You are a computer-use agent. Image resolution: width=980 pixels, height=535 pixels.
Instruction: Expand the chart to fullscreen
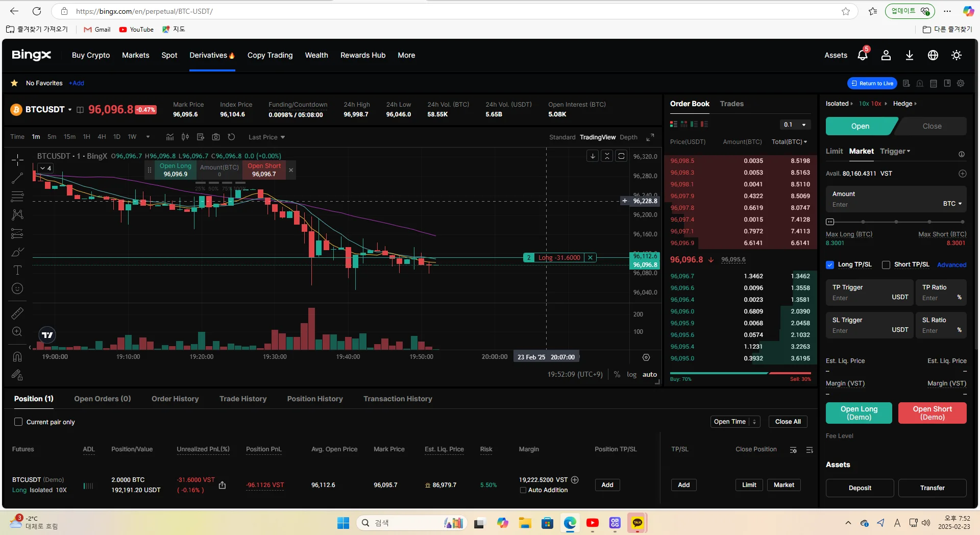coord(650,137)
